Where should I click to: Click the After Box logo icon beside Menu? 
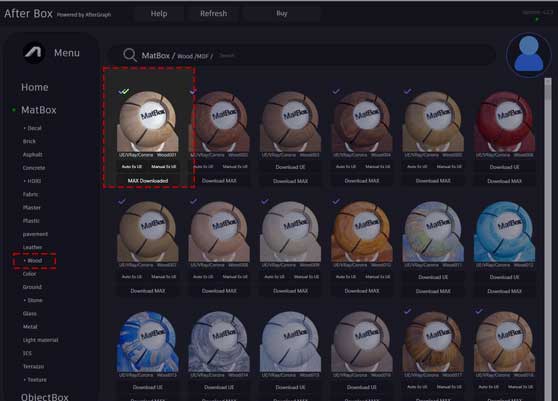34,53
